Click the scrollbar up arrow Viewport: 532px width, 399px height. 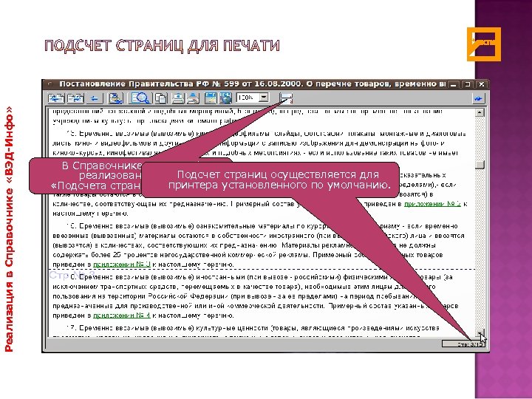[x=480, y=112]
